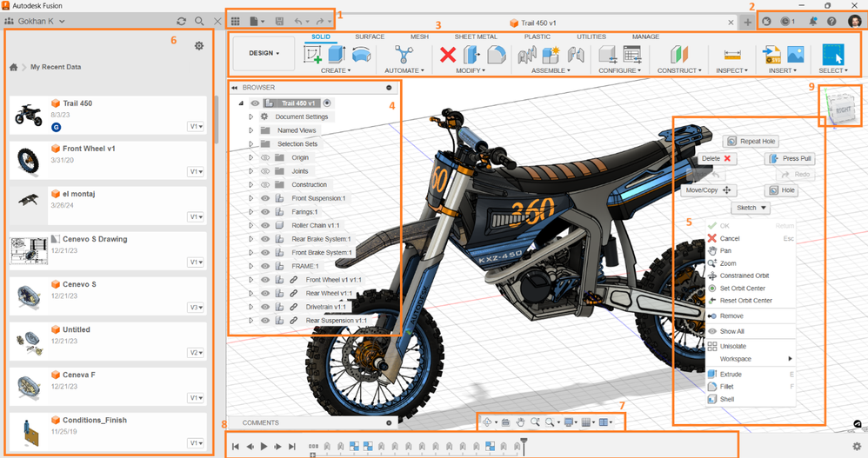Open the Front Wheel v1 thumbnail

(28, 161)
